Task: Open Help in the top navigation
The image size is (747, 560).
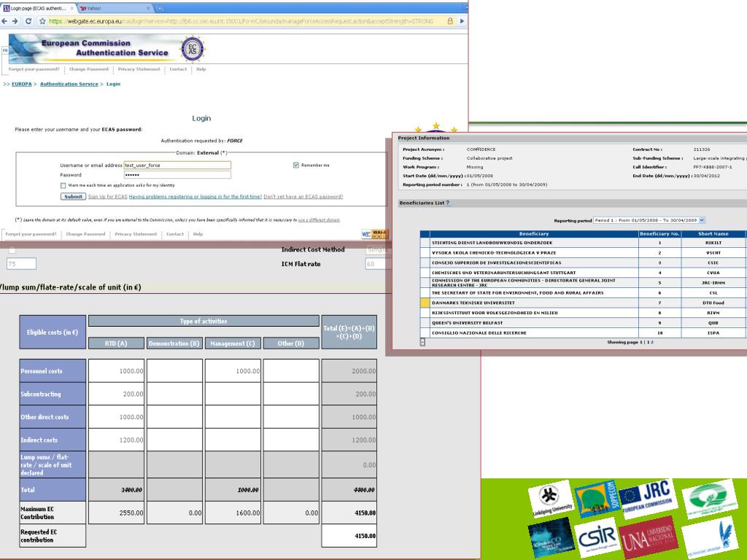Action: pos(201,69)
